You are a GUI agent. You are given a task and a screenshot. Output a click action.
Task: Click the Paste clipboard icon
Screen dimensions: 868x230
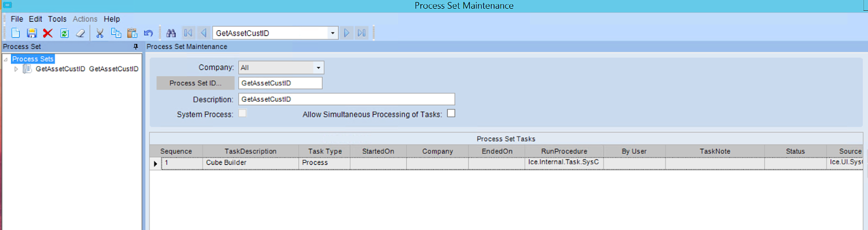[x=132, y=33]
